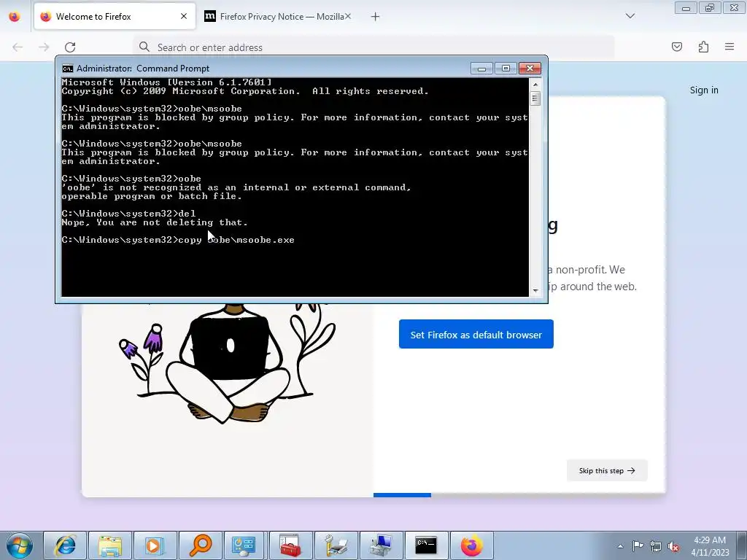Open Windows Explorer folder from taskbar
This screenshot has width=747, height=560.
tap(111, 545)
